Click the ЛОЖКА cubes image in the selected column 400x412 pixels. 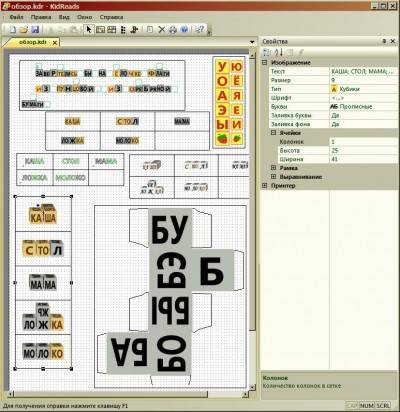point(43,317)
